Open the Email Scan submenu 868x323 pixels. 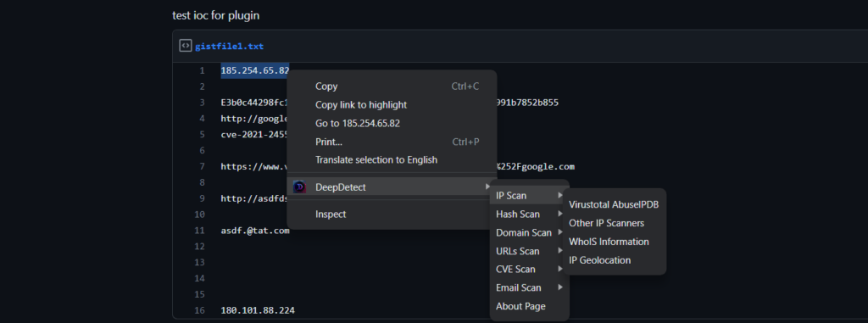coord(529,287)
